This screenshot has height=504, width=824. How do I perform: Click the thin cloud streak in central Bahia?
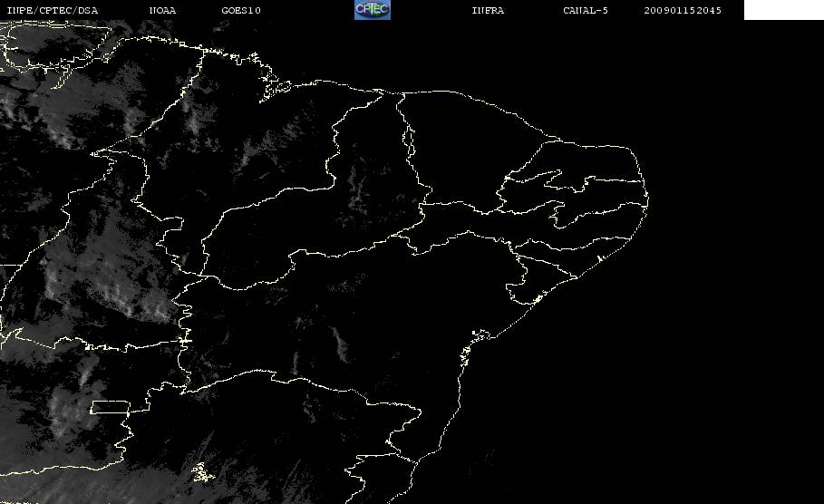click(x=340, y=344)
